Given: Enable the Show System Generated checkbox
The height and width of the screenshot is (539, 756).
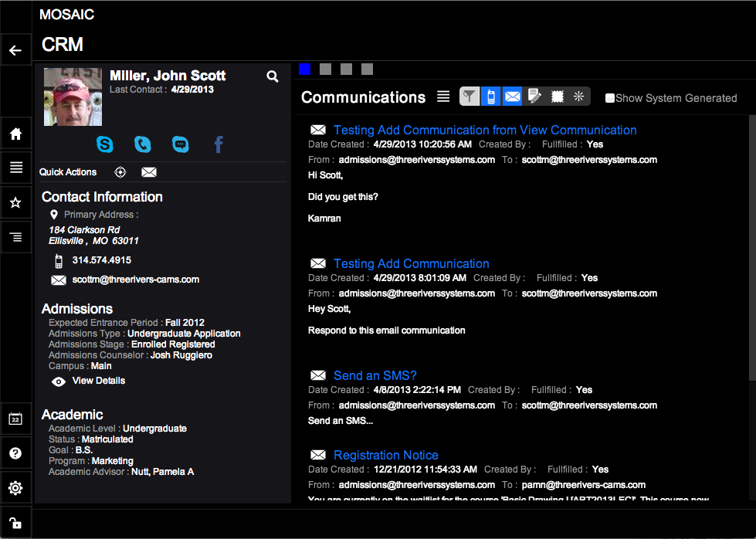Looking at the screenshot, I should click(x=610, y=98).
